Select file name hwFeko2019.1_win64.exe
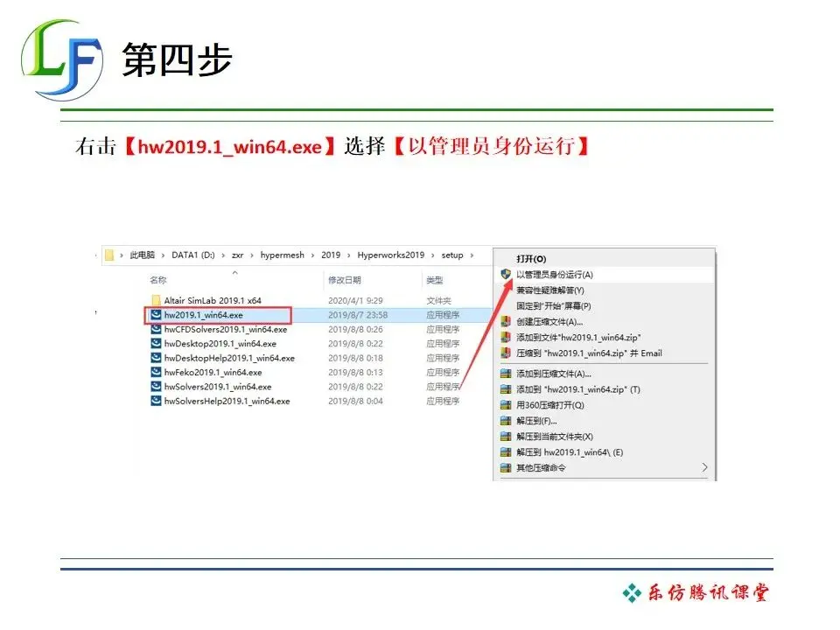The width and height of the screenshot is (840, 630). pos(213,373)
